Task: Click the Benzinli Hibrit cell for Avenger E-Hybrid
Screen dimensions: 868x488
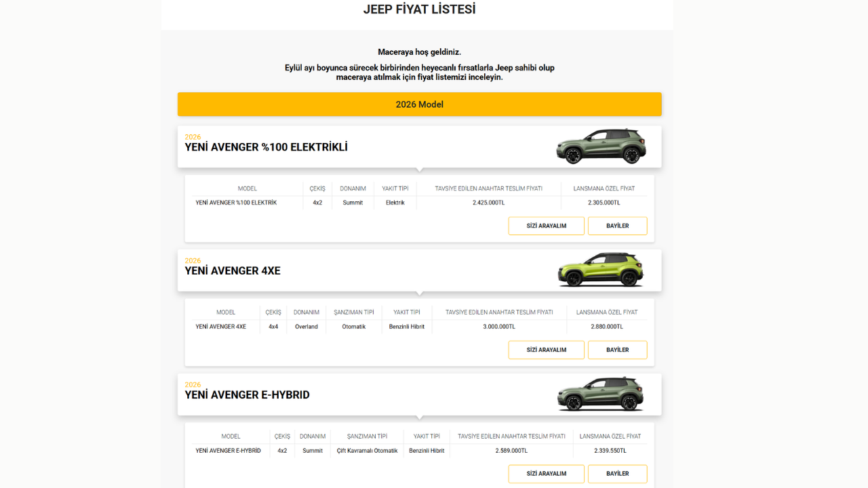Action: pyautogui.click(x=427, y=451)
